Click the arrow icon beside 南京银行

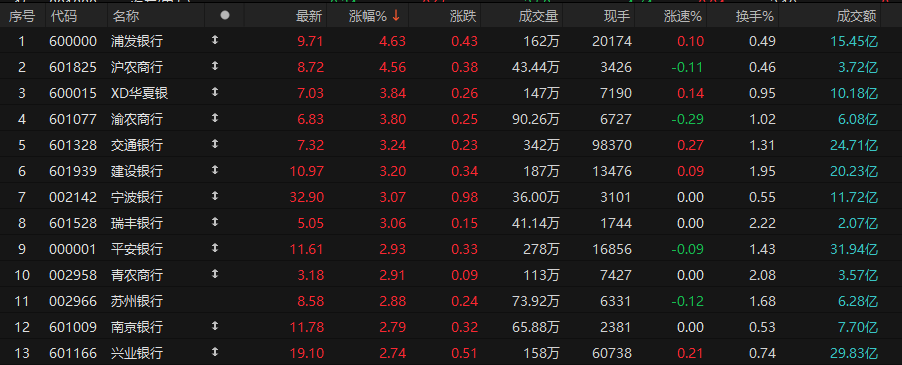[215, 326]
